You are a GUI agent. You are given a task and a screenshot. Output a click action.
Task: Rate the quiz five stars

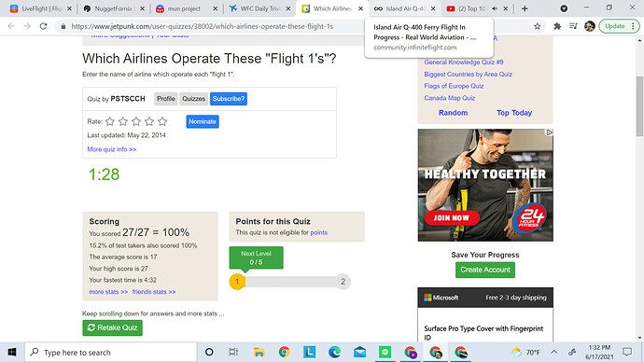pos(162,121)
